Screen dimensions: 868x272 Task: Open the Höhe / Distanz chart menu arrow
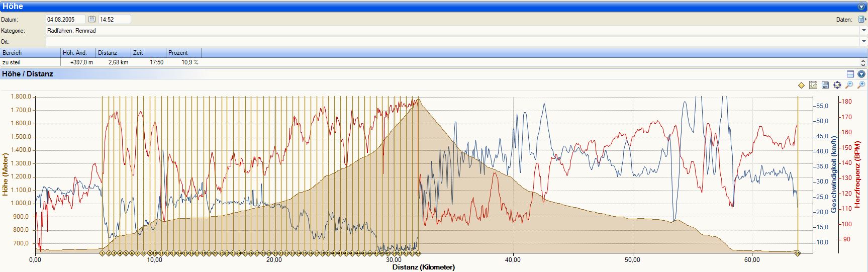point(861,74)
